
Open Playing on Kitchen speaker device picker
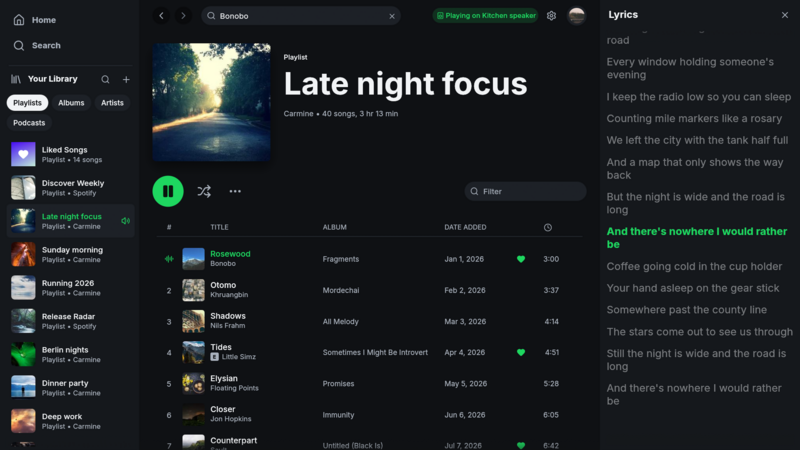click(x=485, y=16)
